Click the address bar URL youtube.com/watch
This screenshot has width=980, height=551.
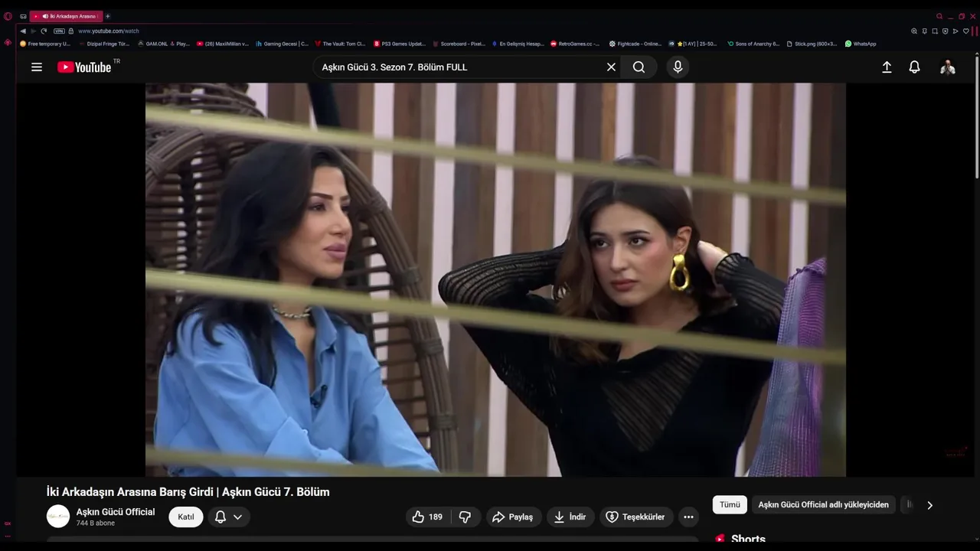[x=109, y=31]
